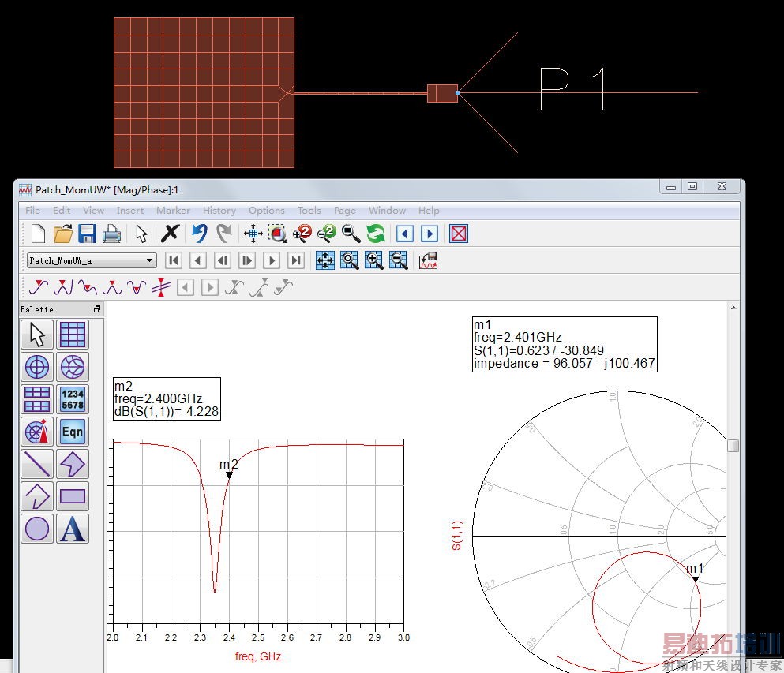The width and height of the screenshot is (784, 673).
Task: Click the print icon
Action: tap(112, 234)
